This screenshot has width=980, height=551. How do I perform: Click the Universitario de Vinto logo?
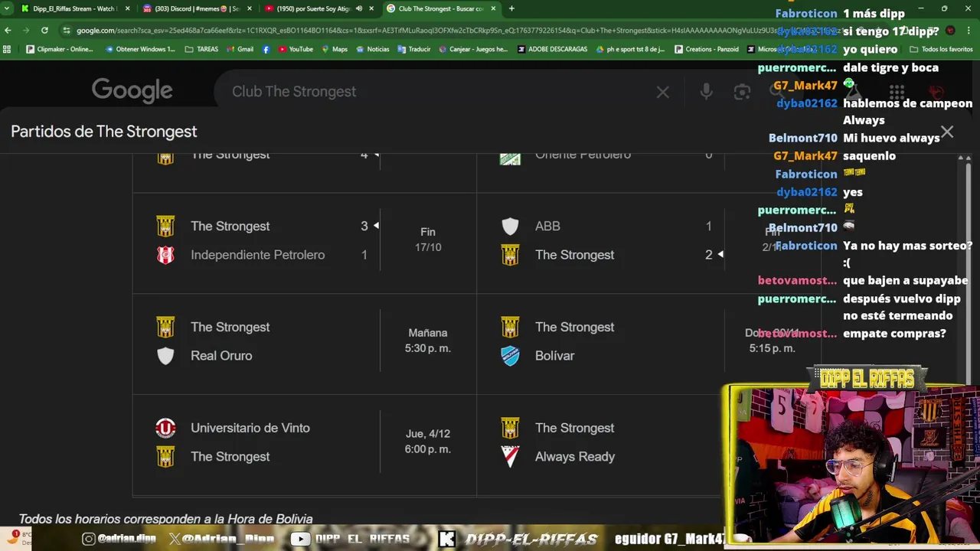tap(165, 428)
